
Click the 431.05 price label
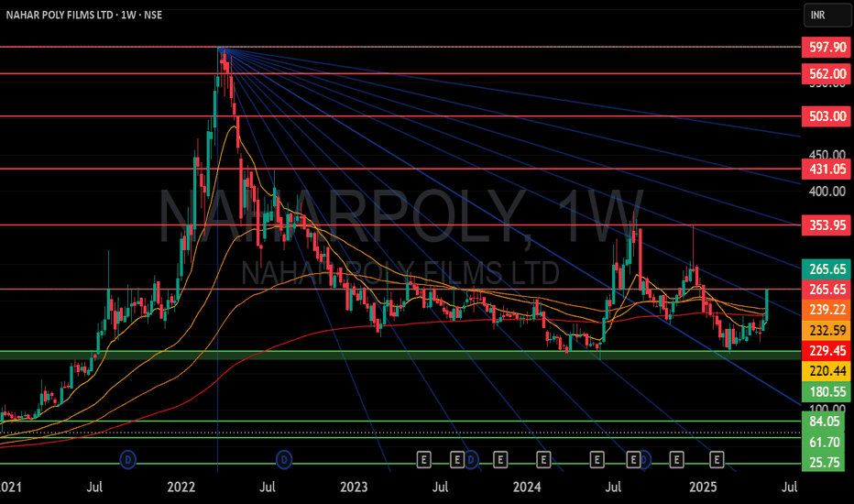tap(827, 169)
